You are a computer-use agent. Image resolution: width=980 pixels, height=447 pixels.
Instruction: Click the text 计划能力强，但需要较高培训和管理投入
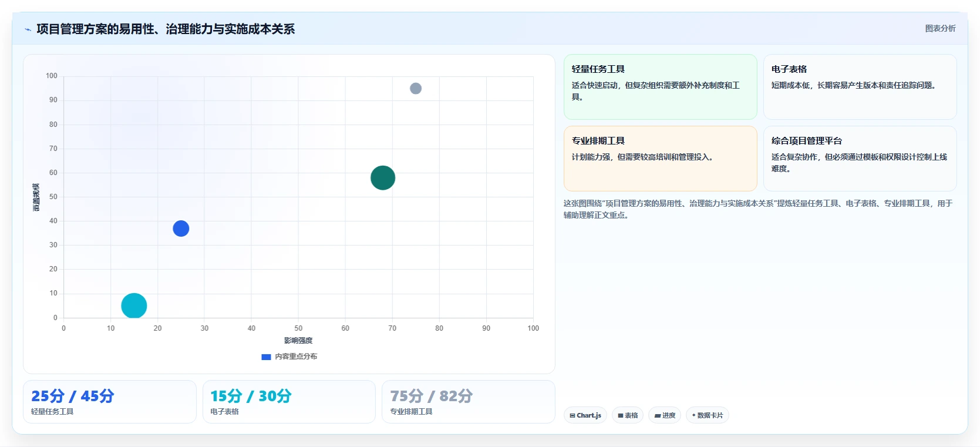pyautogui.click(x=642, y=157)
